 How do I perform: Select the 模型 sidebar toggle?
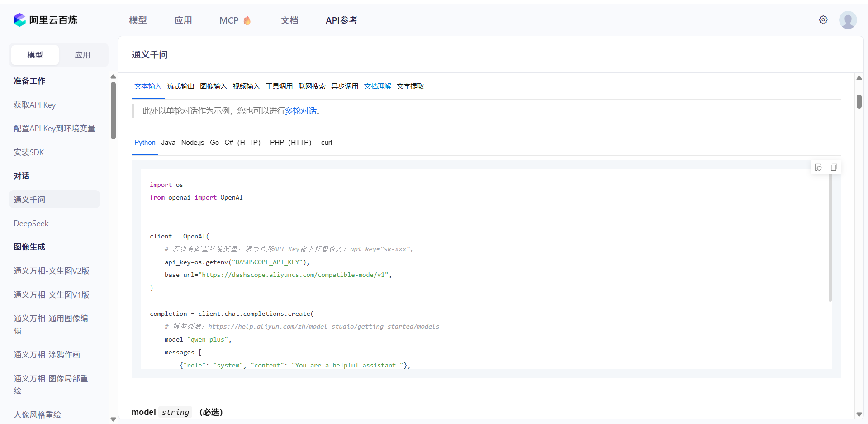[x=35, y=55]
